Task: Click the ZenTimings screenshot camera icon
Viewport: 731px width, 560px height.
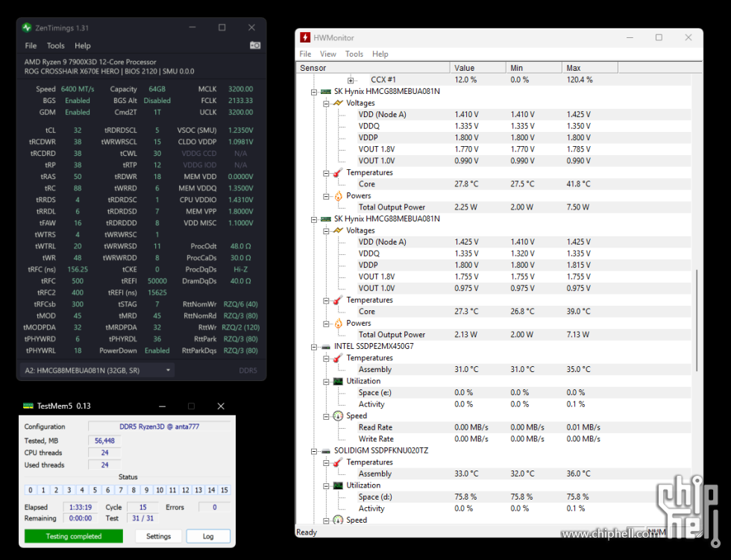Action: coord(255,45)
